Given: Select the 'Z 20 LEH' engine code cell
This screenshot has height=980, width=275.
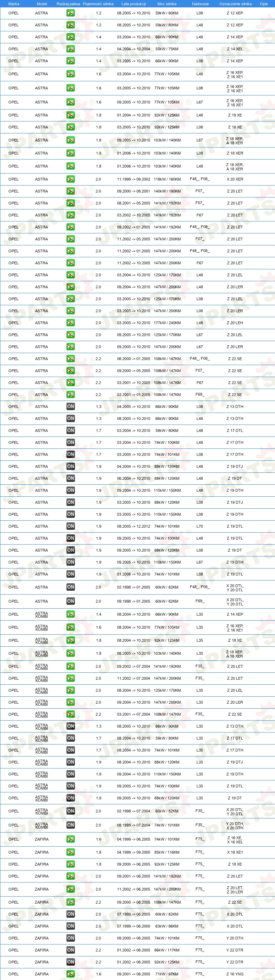Looking at the screenshot, I should pyautogui.click(x=235, y=322).
